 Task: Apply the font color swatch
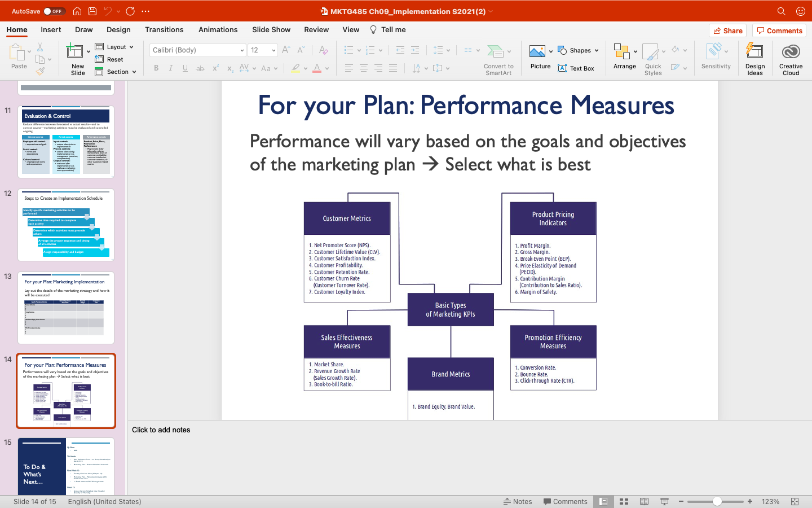[317, 68]
